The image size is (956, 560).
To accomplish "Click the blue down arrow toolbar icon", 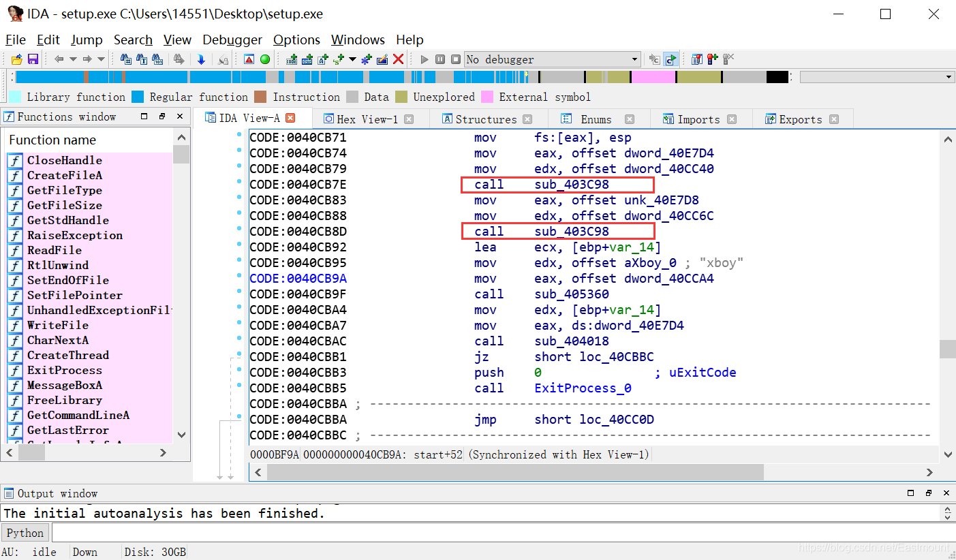I will pos(201,59).
